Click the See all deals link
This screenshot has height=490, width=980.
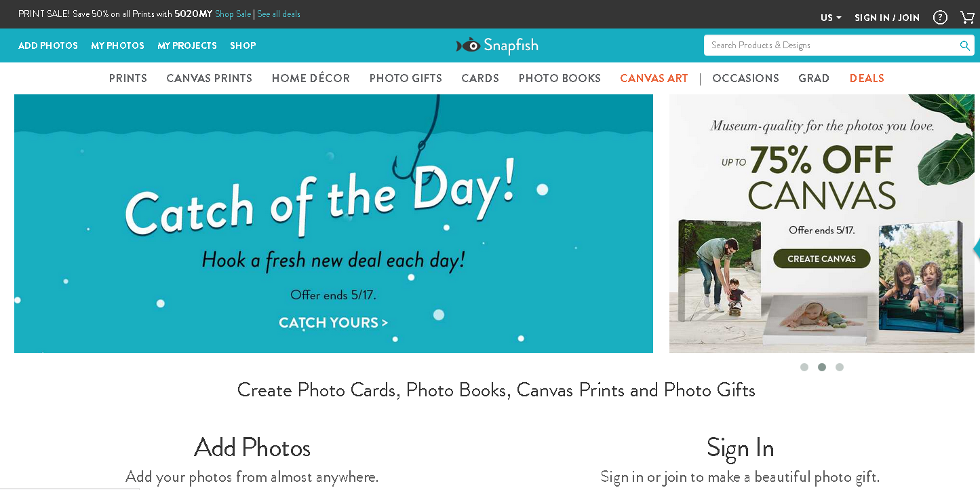[x=279, y=14]
